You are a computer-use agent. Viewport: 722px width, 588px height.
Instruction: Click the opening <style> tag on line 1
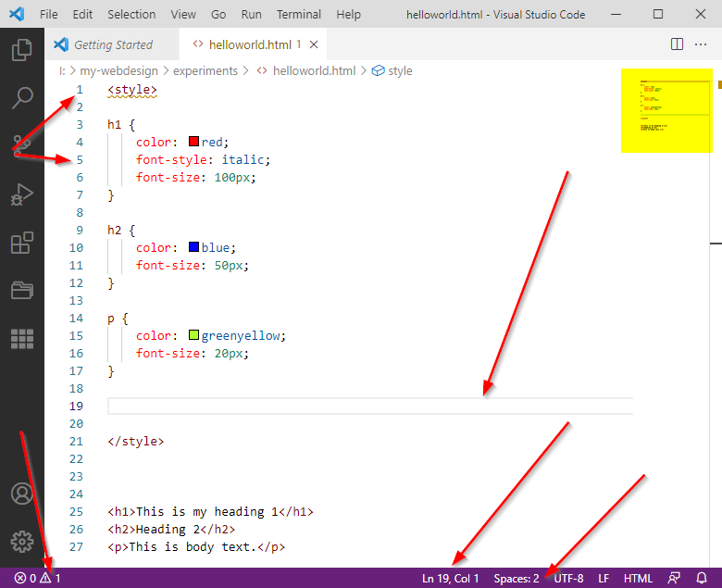(x=132, y=89)
